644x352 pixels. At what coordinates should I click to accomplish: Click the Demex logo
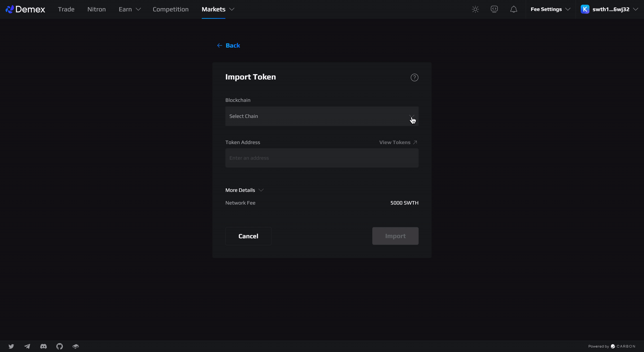point(25,9)
